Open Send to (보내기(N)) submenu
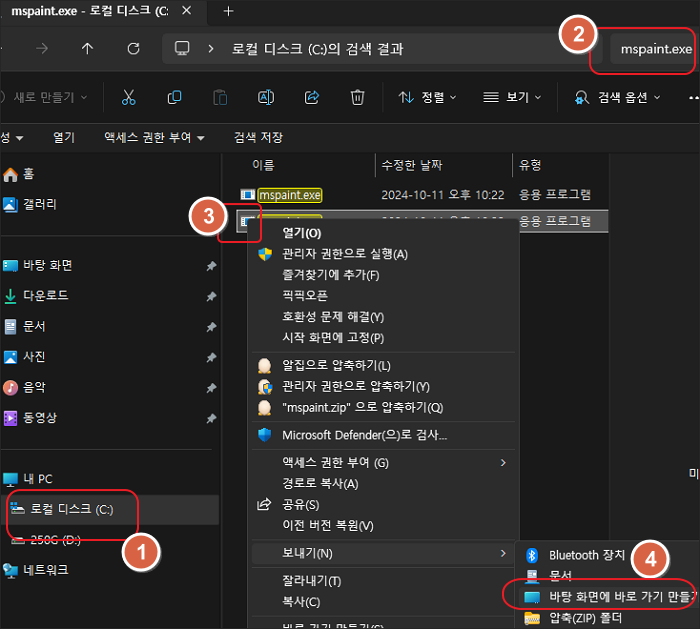The height and width of the screenshot is (629, 700). pos(383,554)
